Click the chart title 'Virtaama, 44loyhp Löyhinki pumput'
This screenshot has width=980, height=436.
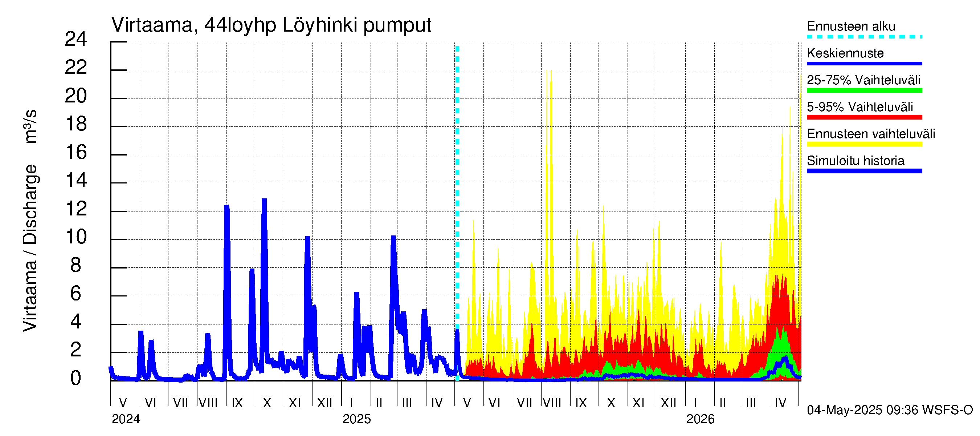tap(271, 25)
